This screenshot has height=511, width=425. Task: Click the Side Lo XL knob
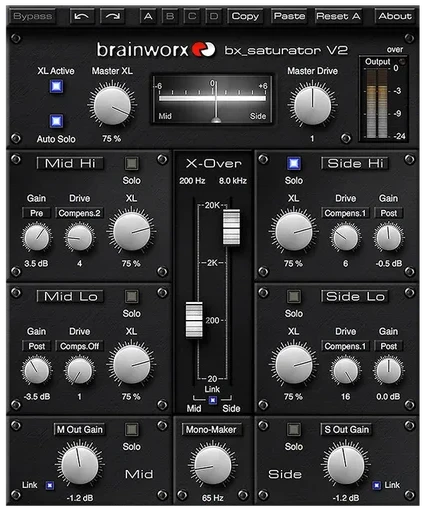pyautogui.click(x=294, y=365)
